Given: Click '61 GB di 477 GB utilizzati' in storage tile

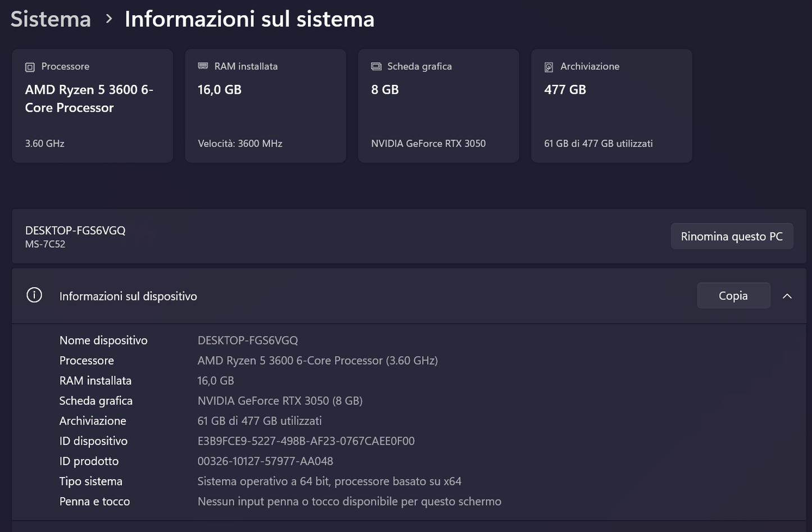Looking at the screenshot, I should tap(598, 144).
